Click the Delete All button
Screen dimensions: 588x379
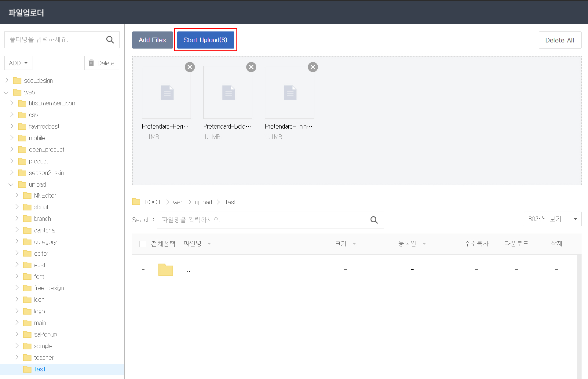560,40
